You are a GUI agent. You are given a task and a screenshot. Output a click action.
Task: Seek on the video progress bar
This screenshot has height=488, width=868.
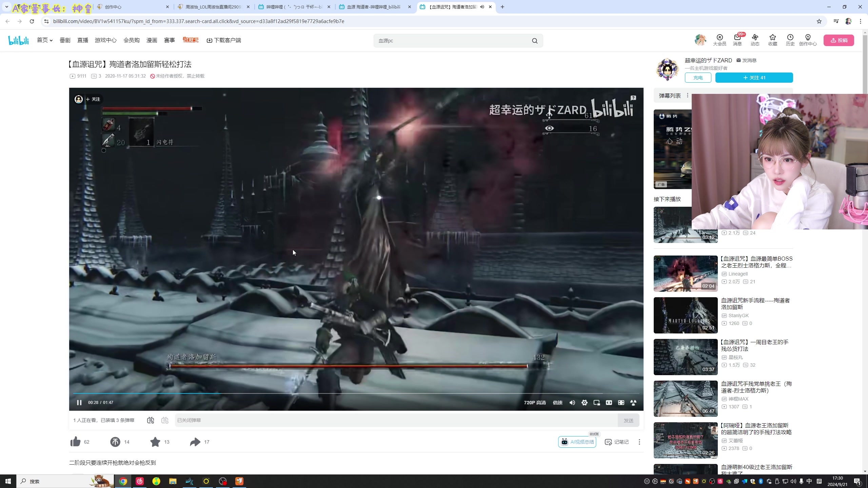point(356,393)
